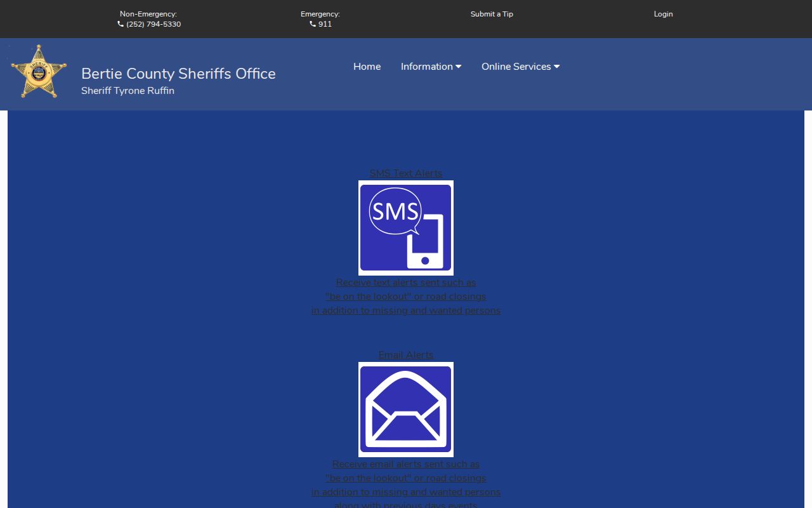This screenshot has height=508, width=812.
Task: Open the SMS text alerts phone icon
Action: coord(406,228)
